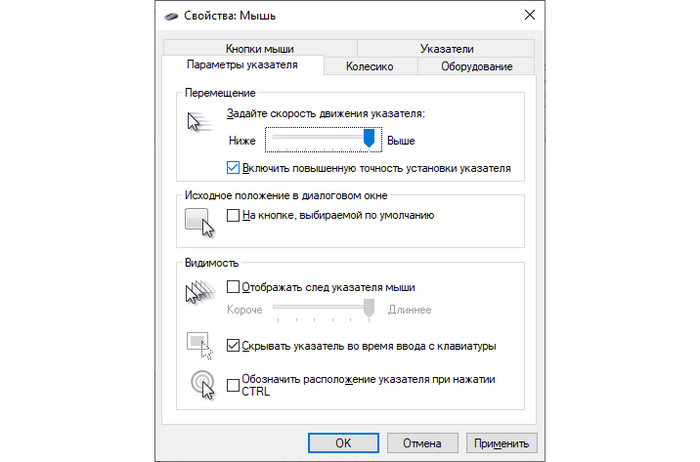The width and height of the screenshot is (700, 462).
Task: Close the Свойства: Мышь dialog
Action: [x=529, y=15]
